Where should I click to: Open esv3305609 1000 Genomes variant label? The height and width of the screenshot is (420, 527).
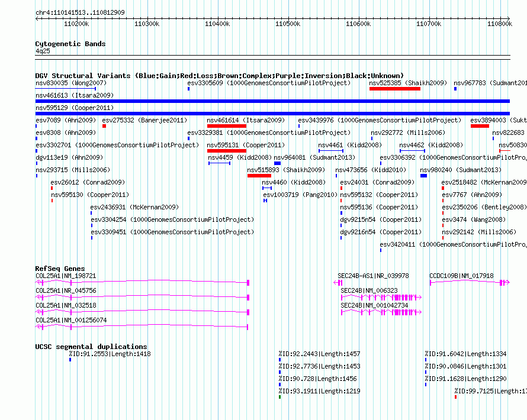click(269, 83)
